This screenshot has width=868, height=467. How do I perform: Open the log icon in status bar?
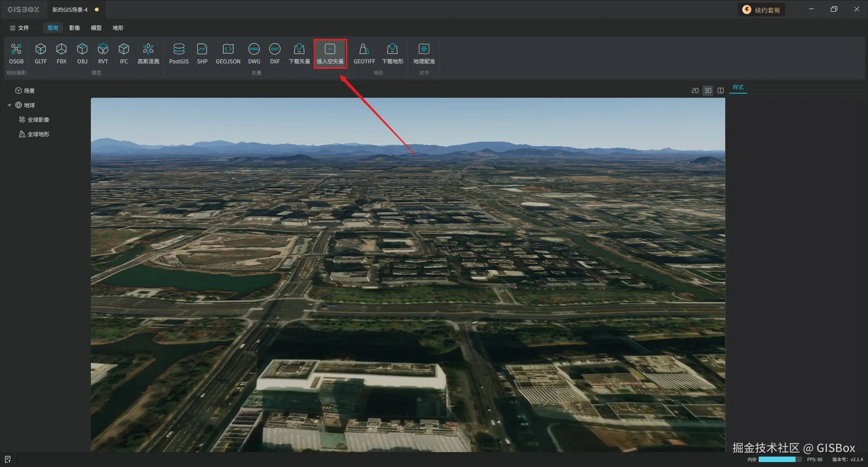coord(8,459)
